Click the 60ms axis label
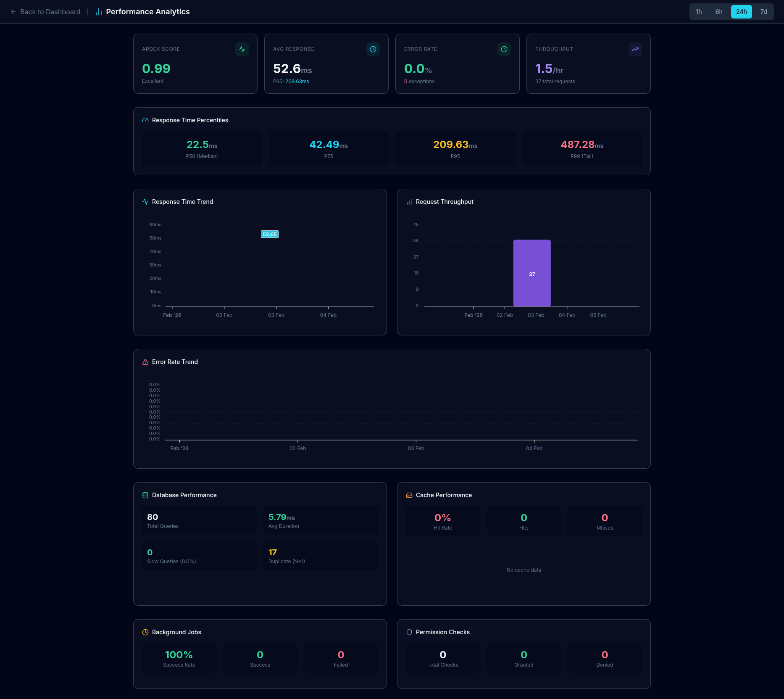 [x=155, y=224]
